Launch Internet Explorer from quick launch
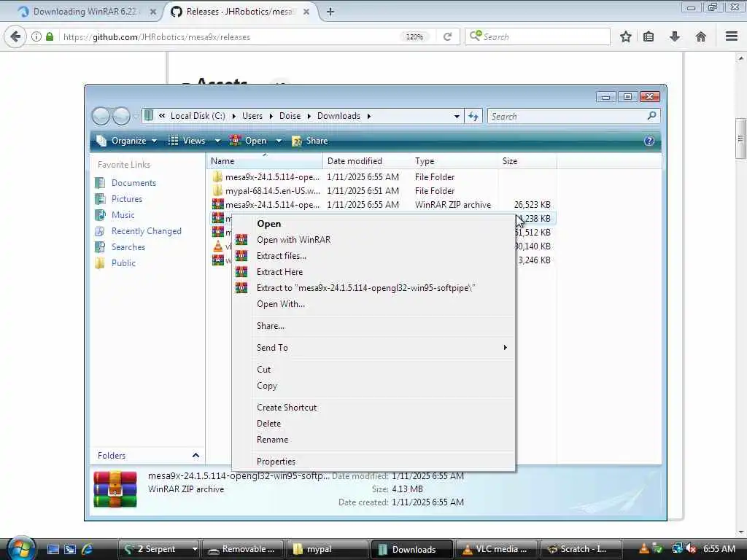 [x=88, y=549]
